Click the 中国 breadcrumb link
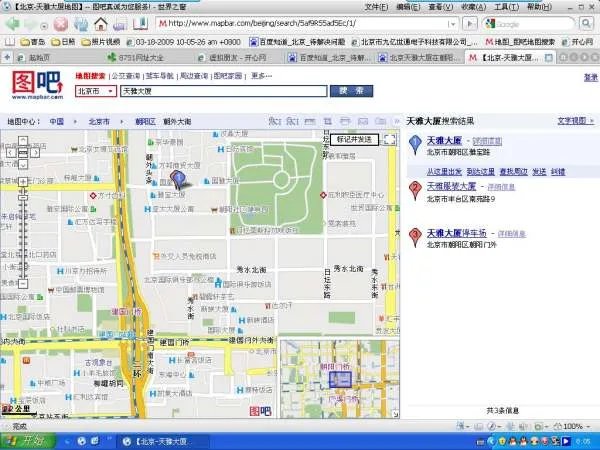Viewport: 600px width, 450px height. point(57,122)
